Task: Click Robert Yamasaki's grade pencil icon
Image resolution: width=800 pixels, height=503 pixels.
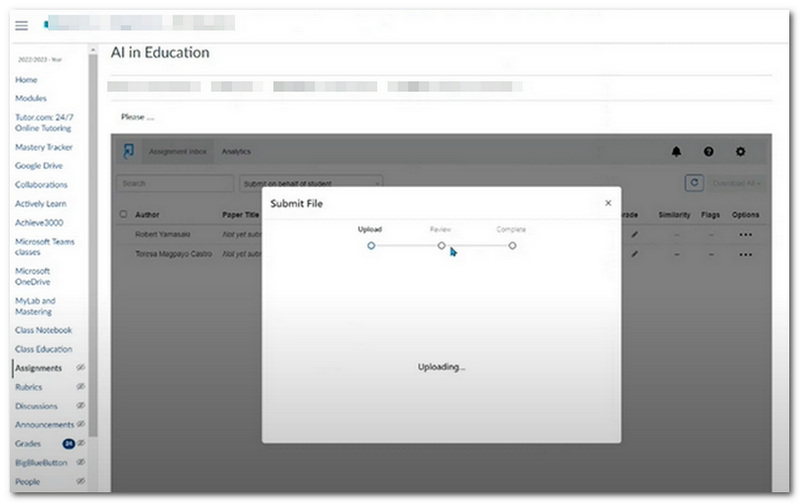Action: coord(634,234)
